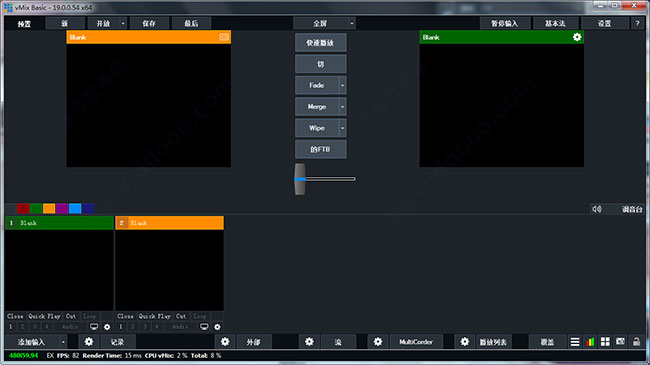Open Wipe transition options arrow
Viewport: 650px width, 365px height.
(342, 128)
